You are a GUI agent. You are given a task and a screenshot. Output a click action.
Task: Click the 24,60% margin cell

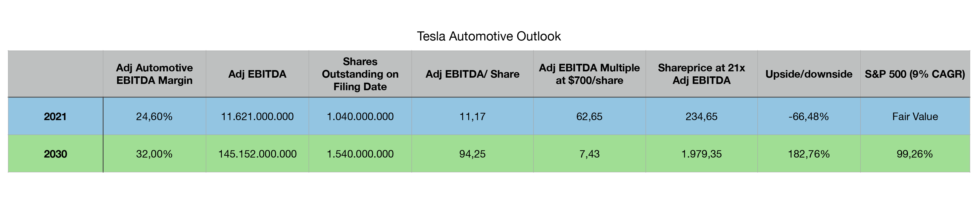point(155,117)
